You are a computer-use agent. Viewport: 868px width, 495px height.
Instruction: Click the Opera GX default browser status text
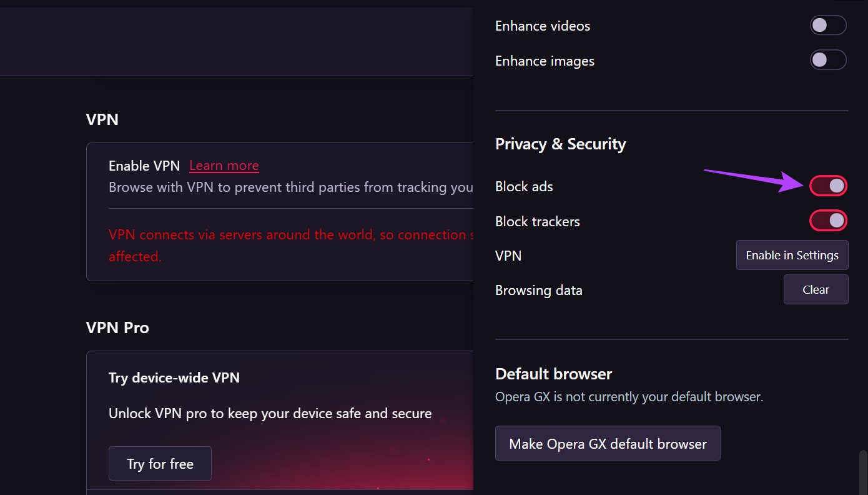(x=629, y=397)
